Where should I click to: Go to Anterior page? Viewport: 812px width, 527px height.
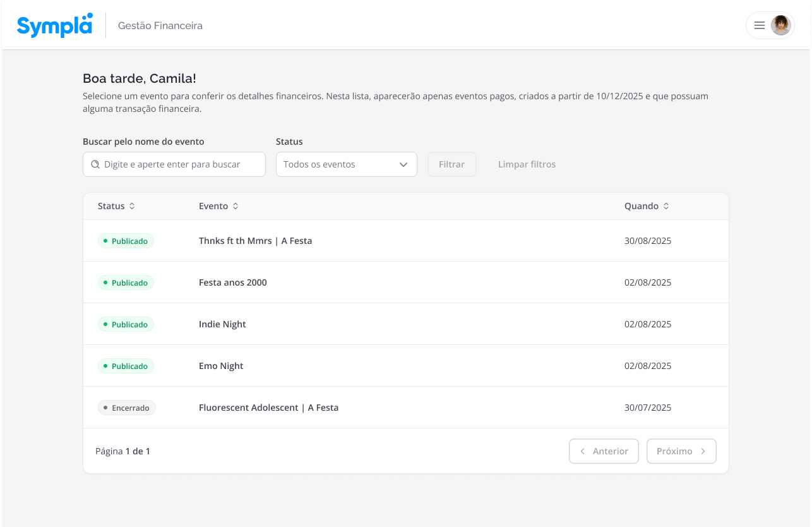click(x=604, y=451)
